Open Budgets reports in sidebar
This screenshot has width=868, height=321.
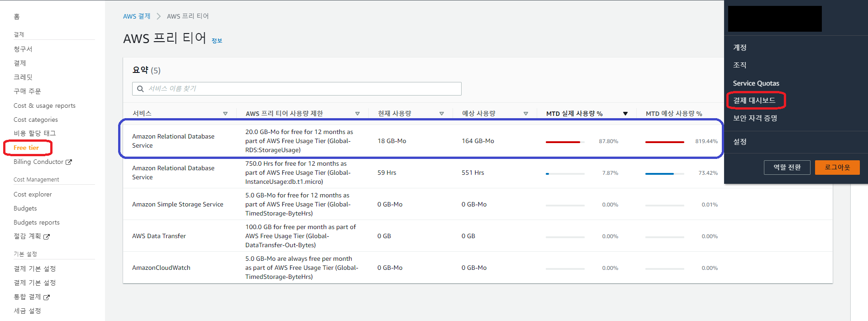point(37,222)
